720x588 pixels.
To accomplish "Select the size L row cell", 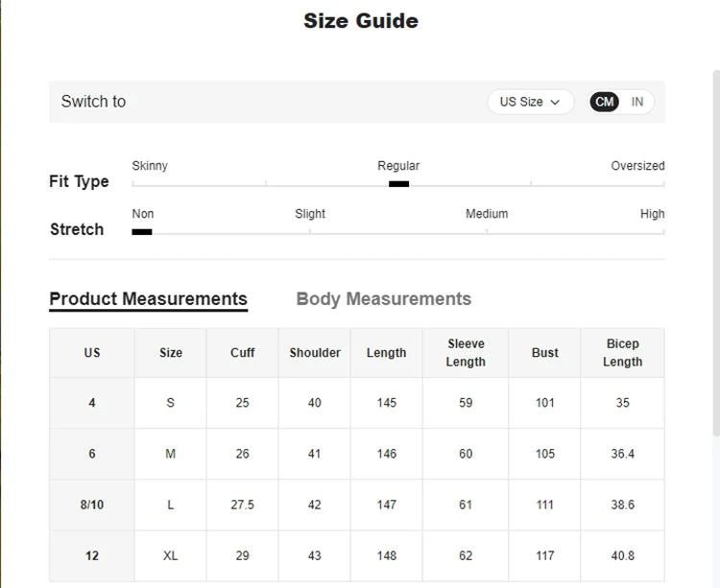I will (171, 505).
